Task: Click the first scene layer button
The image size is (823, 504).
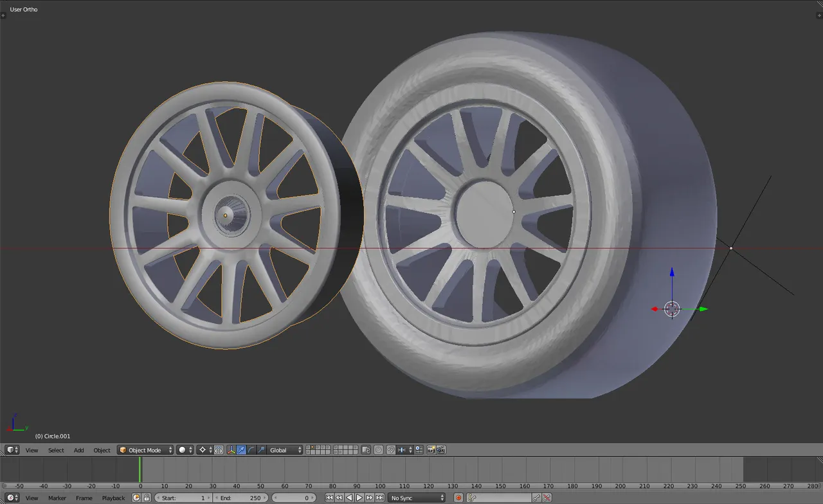Action: [x=308, y=447]
